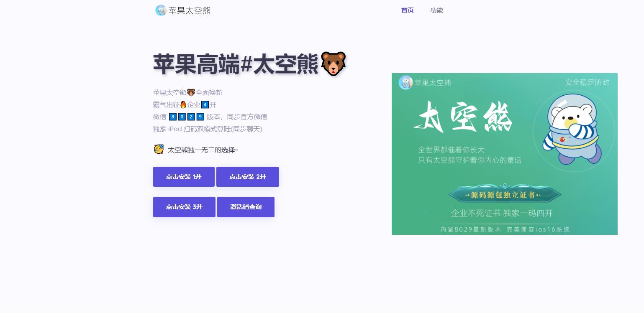Click the 苹果太空熊 header brand text

[x=190, y=10]
